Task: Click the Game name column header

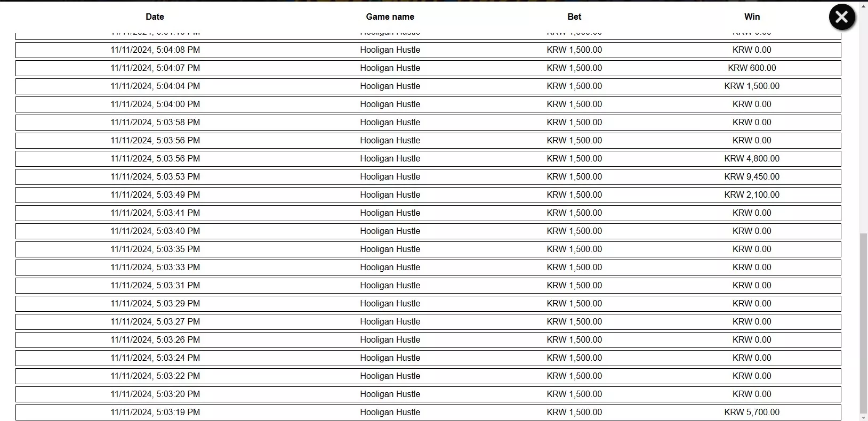Action: point(390,17)
